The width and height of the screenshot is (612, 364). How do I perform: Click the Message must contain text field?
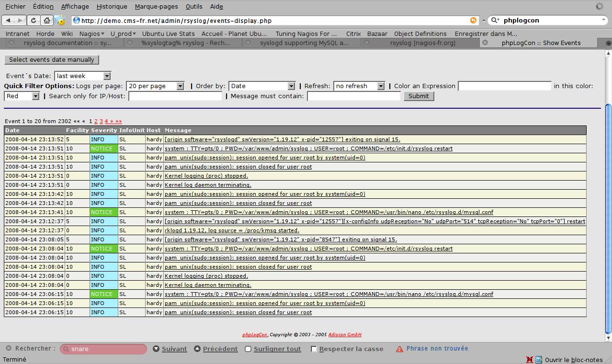coord(353,96)
